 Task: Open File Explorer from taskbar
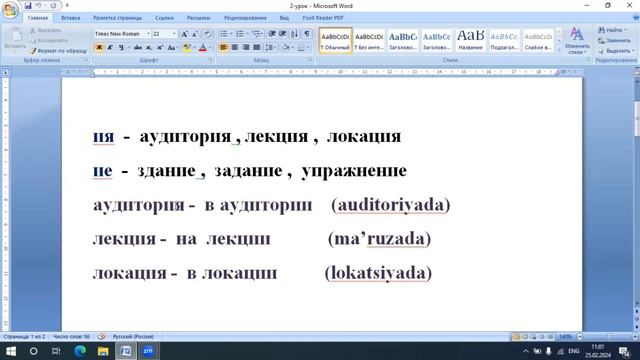coord(103,351)
